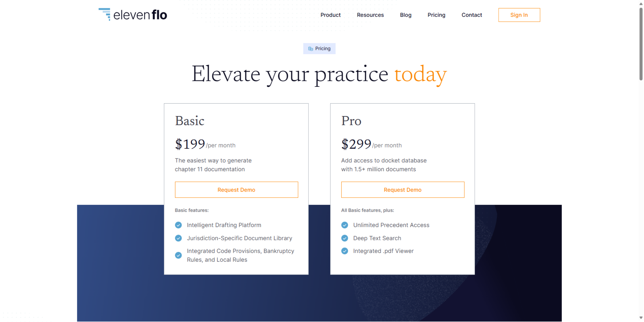The height and width of the screenshot is (322, 644).
Task: Click Pro plan Request Demo button
Action: click(402, 190)
